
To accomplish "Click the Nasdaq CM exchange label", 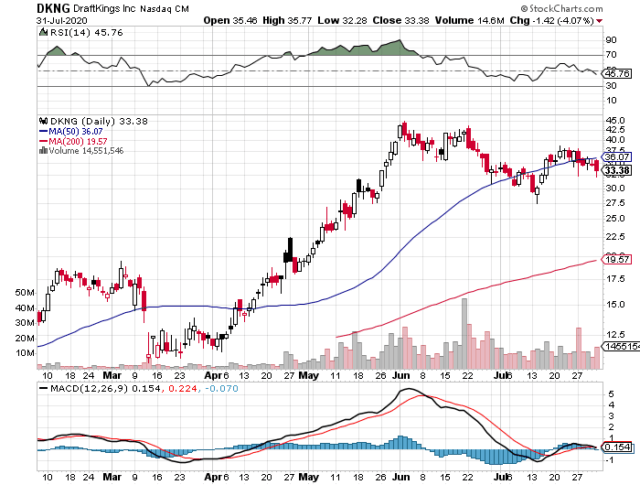I will 164,9.
